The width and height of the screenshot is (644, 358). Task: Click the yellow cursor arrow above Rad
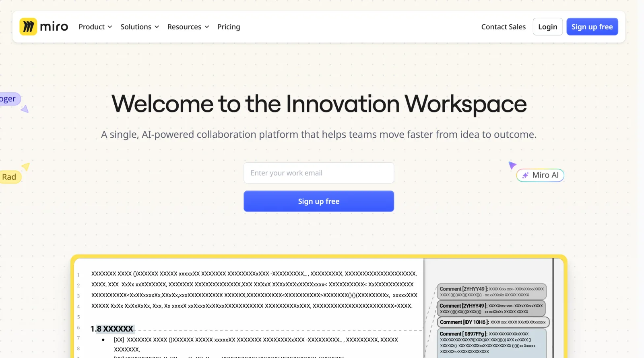tap(26, 166)
